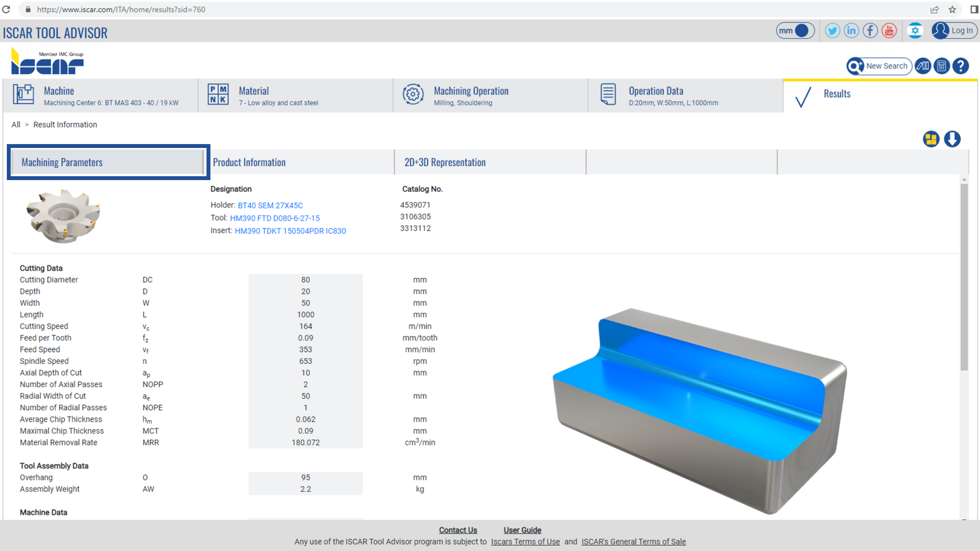The height and width of the screenshot is (551, 980).
Task: Open the catalog icon beside New Search
Action: point(923,66)
